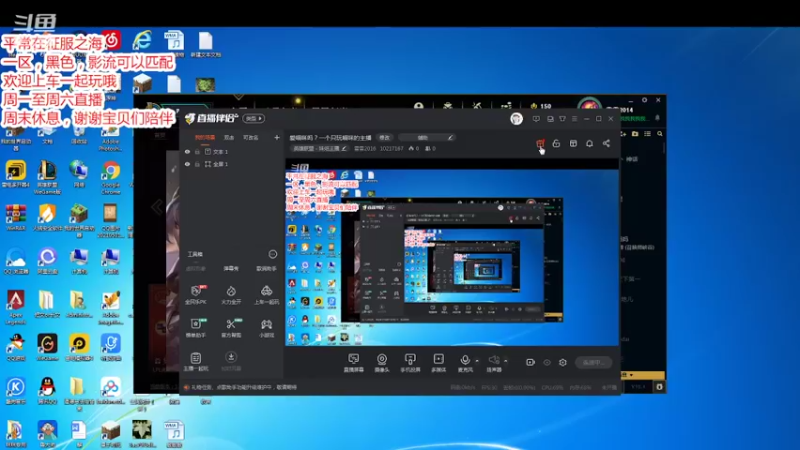Open the Google Chrome desktop shortcut
Image resolution: width=800 pixels, height=450 pixels.
111,177
